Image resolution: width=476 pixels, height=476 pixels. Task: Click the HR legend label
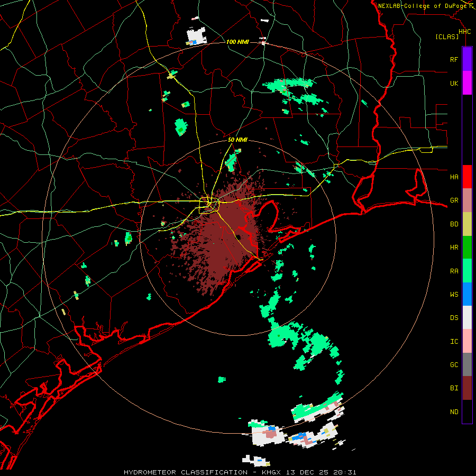(x=454, y=248)
